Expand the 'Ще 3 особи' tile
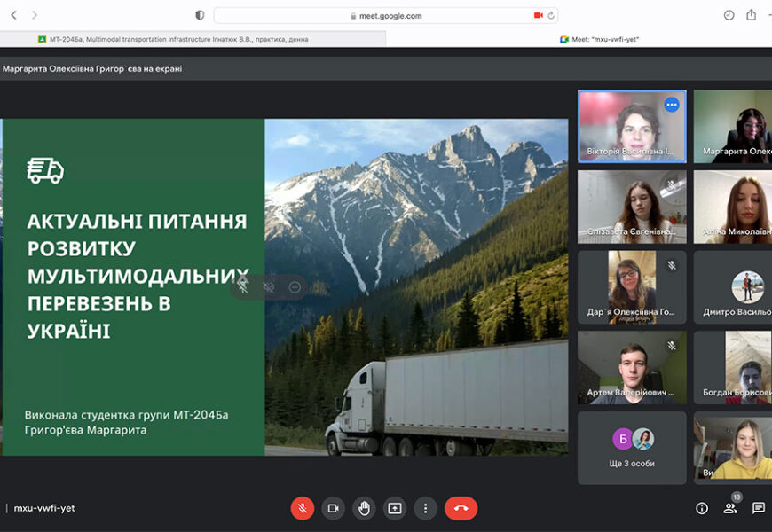The image size is (772, 532). pos(632,447)
